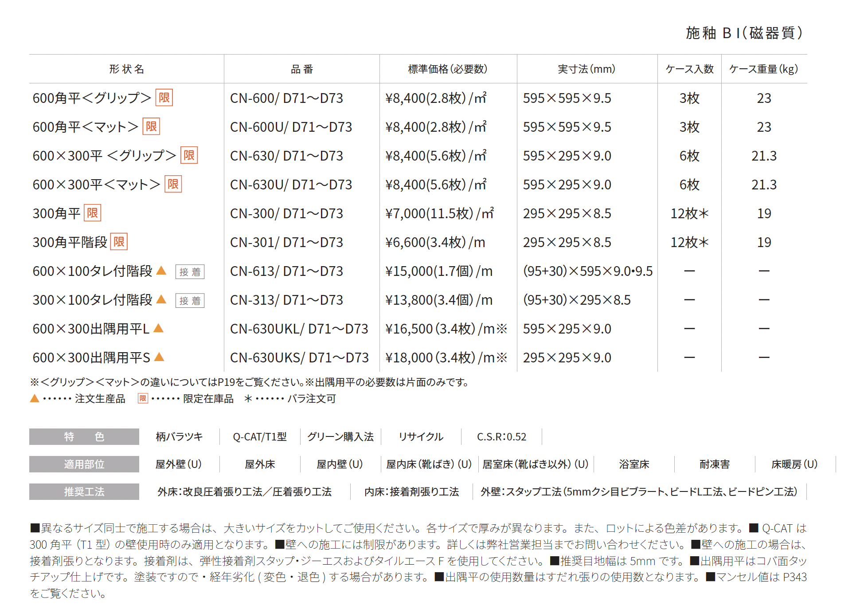Click the orange triangle beside 600×300出隅用平L

point(158,328)
